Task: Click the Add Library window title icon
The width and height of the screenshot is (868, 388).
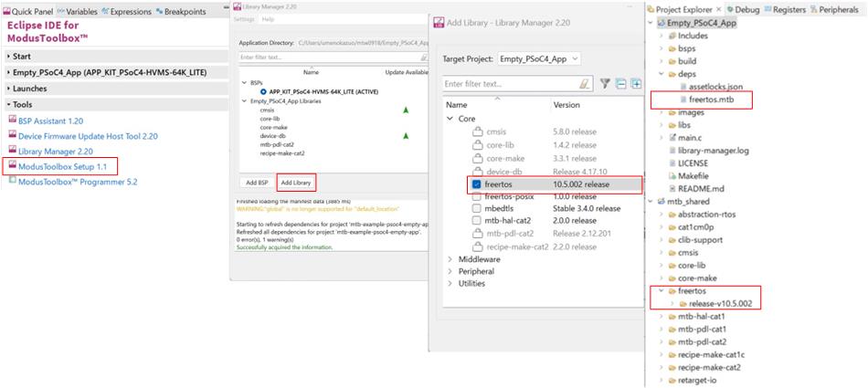Action: [x=439, y=23]
